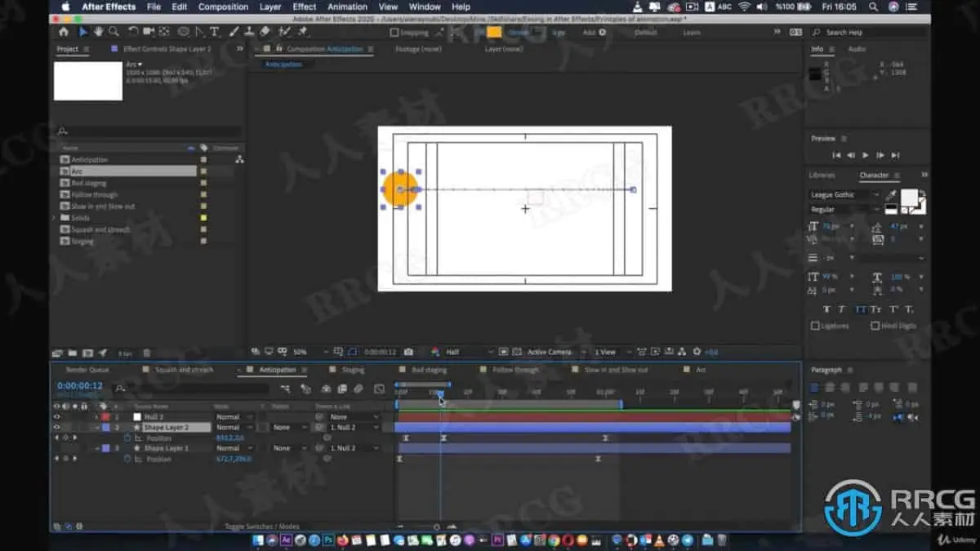Click the Motion Blur enable icon in timeline
The image size is (980, 551).
358,389
